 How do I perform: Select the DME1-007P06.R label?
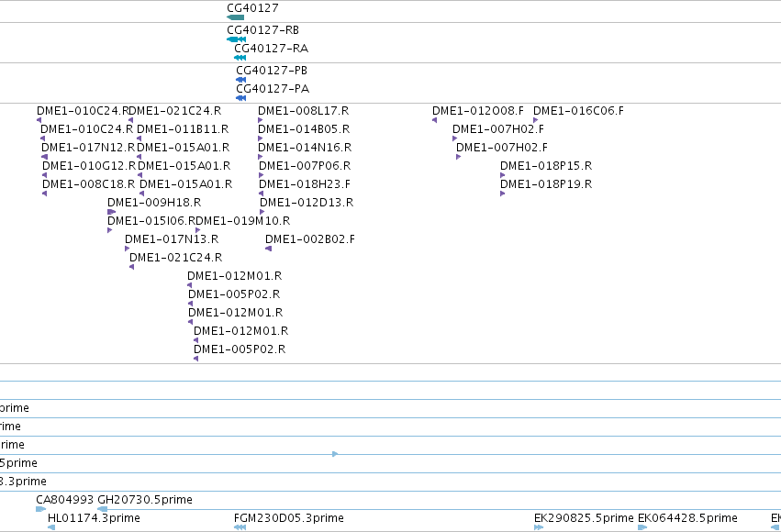305,166
